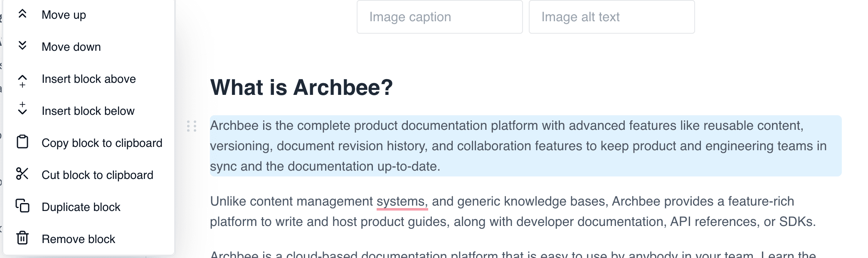Click the trash Remove block icon
868x258 pixels.
click(x=22, y=238)
